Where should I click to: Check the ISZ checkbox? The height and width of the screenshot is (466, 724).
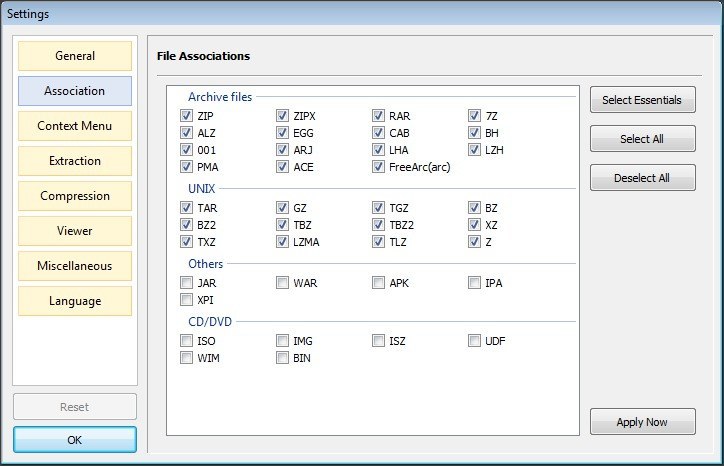[378, 341]
